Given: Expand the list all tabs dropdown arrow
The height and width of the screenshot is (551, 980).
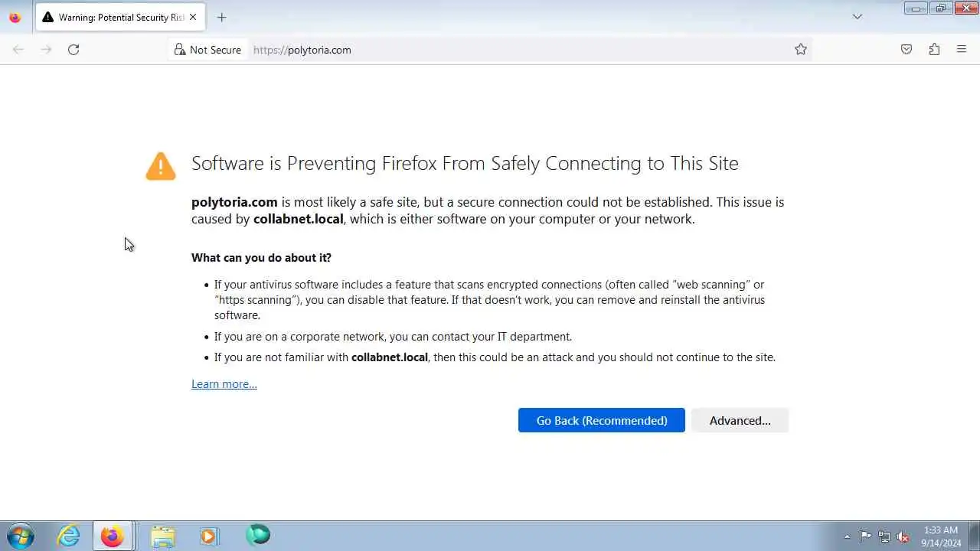Looking at the screenshot, I should pos(857,17).
